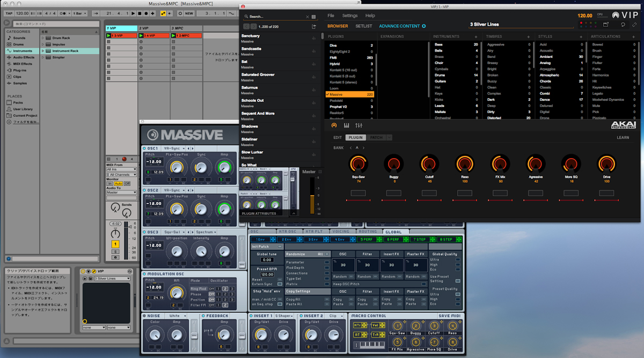Open the VIP Settings menu
The image size is (644, 358).
click(350, 16)
